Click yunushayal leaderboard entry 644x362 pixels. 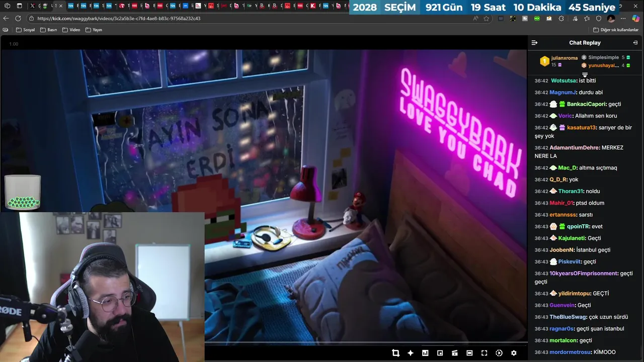click(603, 65)
